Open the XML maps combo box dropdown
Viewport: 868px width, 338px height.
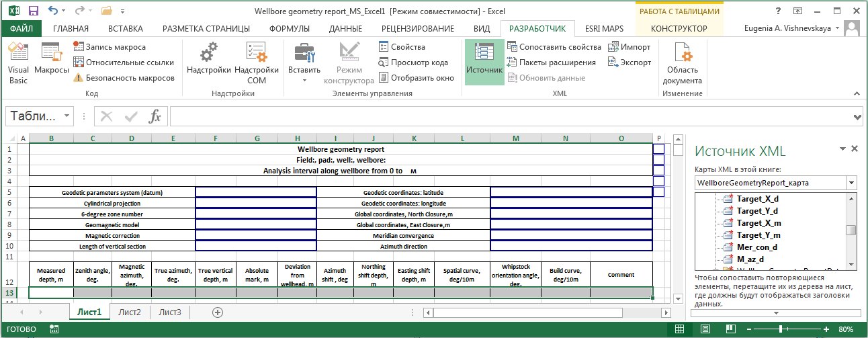point(851,183)
